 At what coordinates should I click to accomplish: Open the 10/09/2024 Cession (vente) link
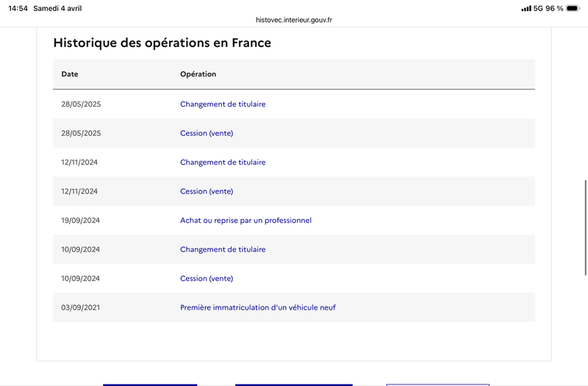207,279
